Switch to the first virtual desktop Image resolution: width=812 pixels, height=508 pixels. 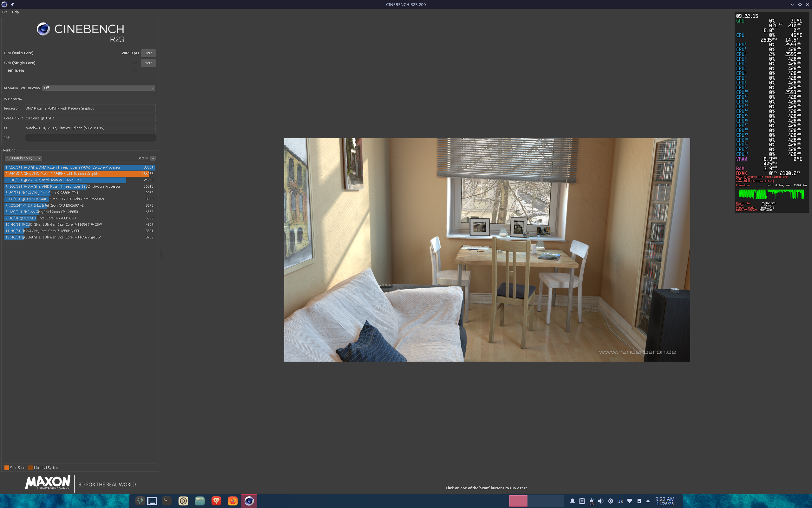click(x=518, y=501)
